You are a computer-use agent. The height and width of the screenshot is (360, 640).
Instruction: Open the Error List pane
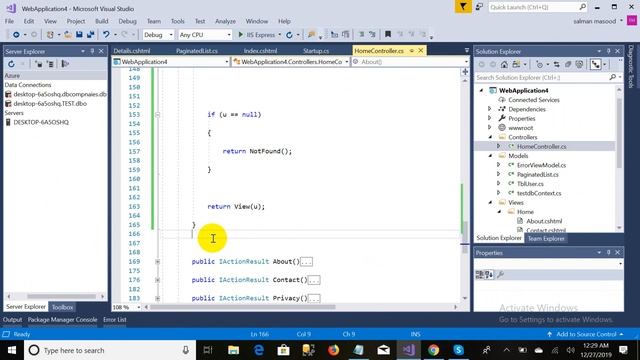pyautogui.click(x=115, y=320)
